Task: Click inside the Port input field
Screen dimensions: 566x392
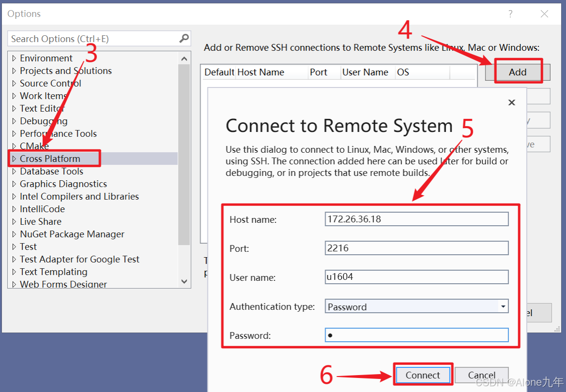Action: (x=416, y=248)
